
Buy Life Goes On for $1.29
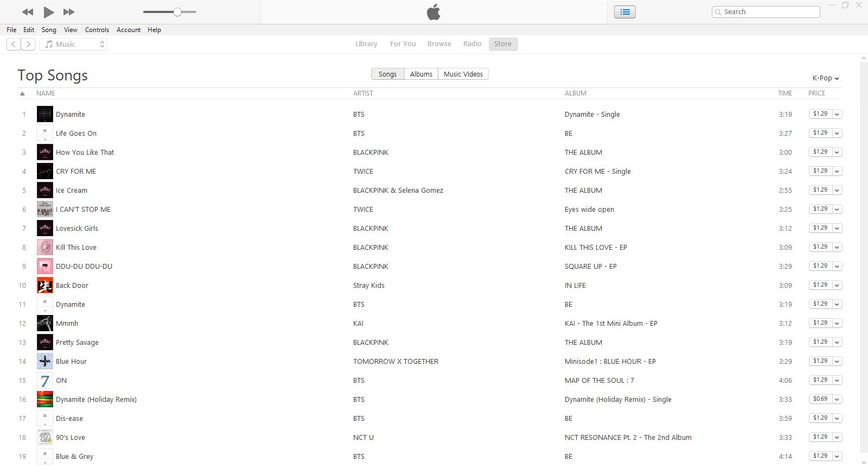pos(820,133)
